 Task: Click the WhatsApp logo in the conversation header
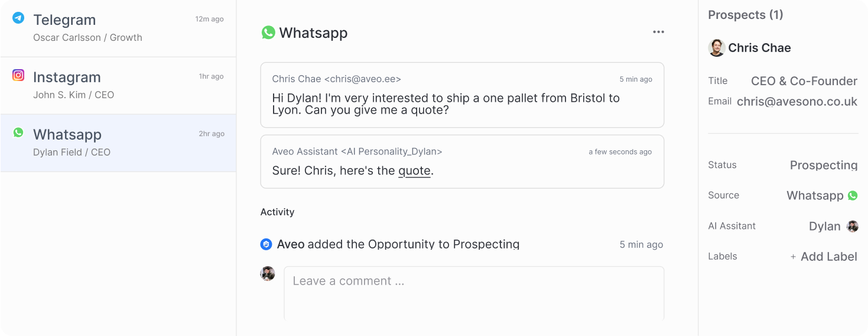pos(268,33)
